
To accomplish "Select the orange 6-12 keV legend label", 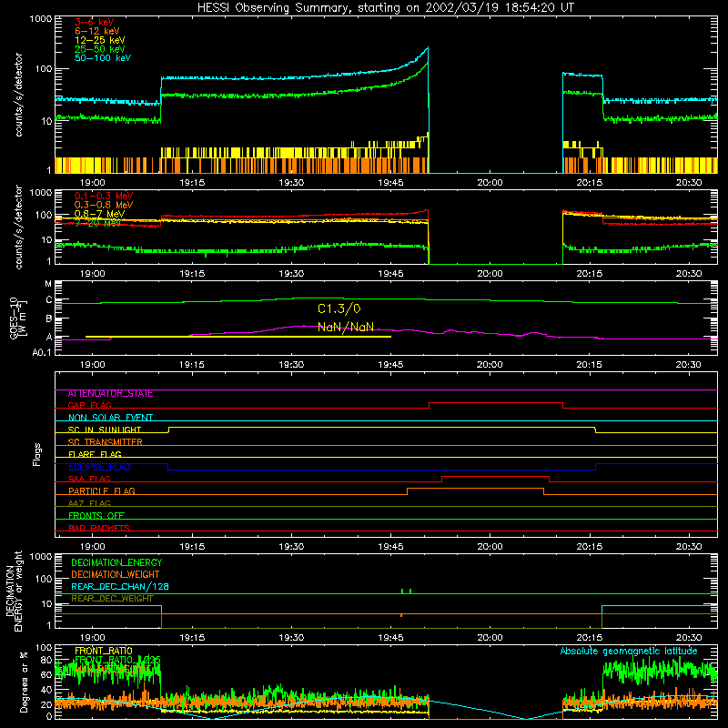I will 97,31.
